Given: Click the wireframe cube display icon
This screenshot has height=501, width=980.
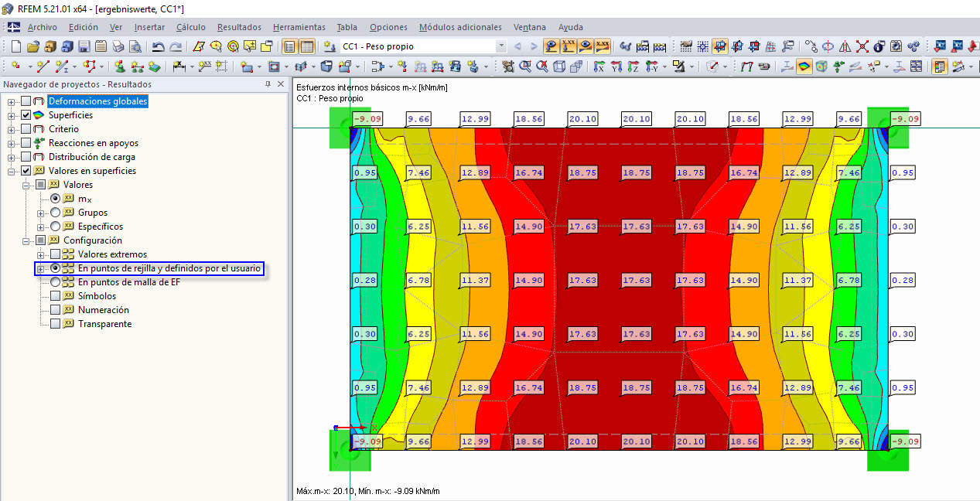Looking at the screenshot, I should coord(559,66).
